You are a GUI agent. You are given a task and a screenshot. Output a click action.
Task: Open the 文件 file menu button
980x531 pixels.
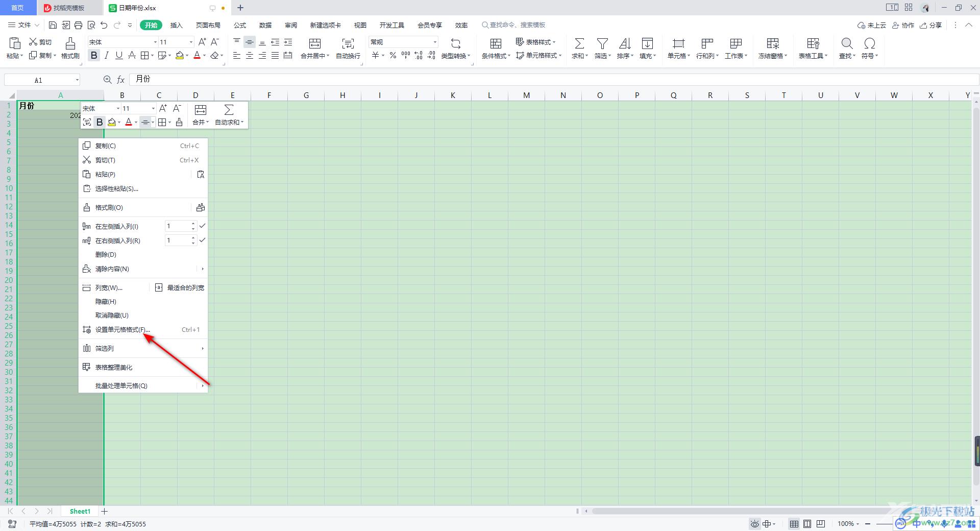pos(23,25)
